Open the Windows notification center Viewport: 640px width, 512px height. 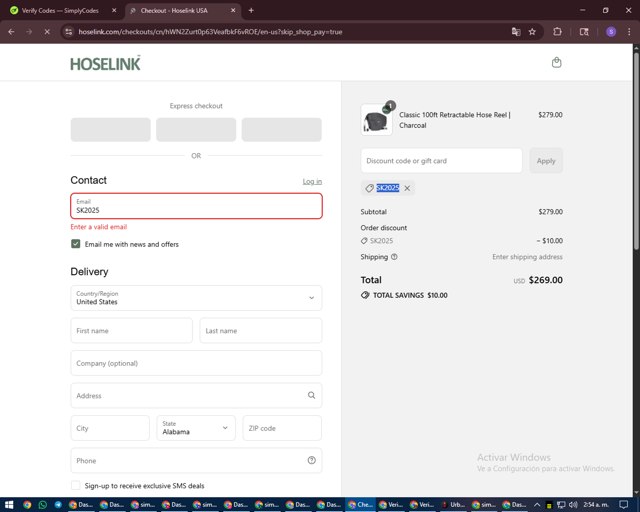[623, 505]
